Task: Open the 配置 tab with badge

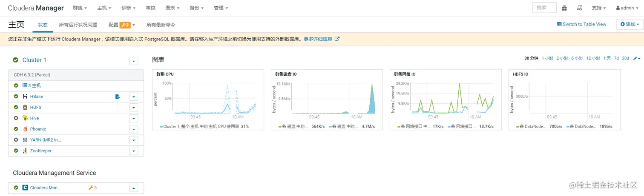Action: (x=122, y=25)
